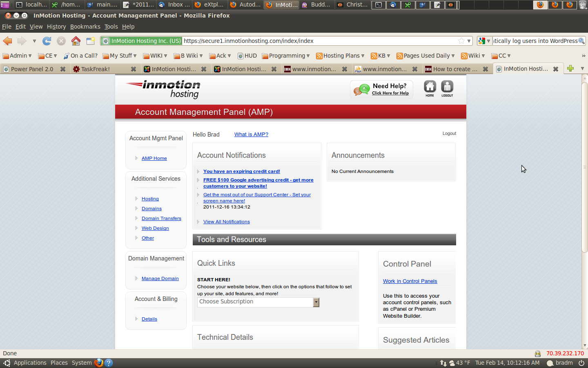Click the Firefox reload page icon
Screen dimensions: 588x368
pos(47,41)
